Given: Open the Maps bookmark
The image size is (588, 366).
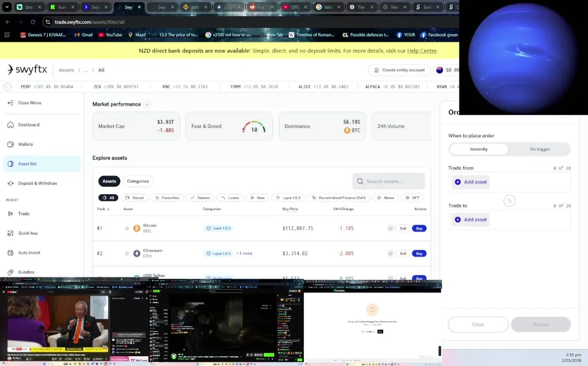Looking at the screenshot, I should click(x=137, y=35).
